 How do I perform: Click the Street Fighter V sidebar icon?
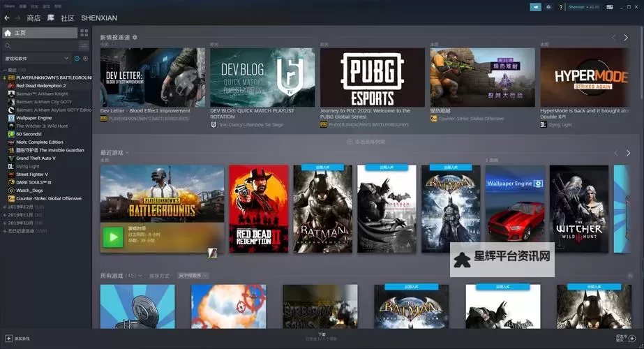point(11,174)
